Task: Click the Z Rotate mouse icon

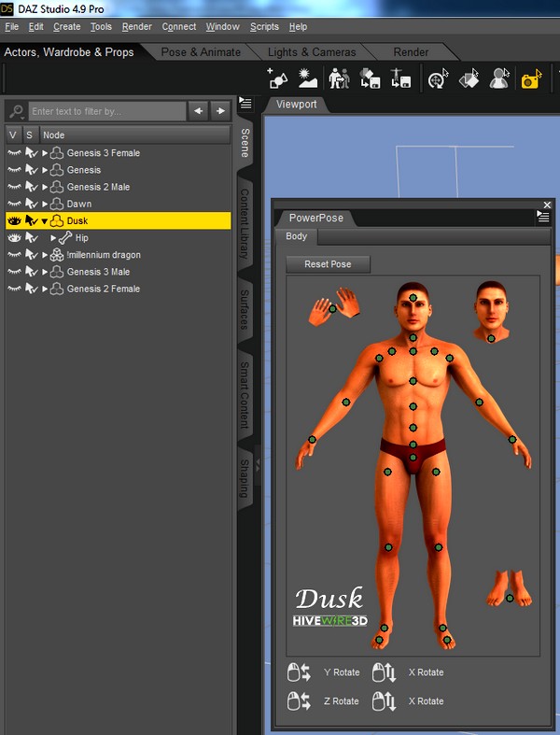Action: [299, 701]
